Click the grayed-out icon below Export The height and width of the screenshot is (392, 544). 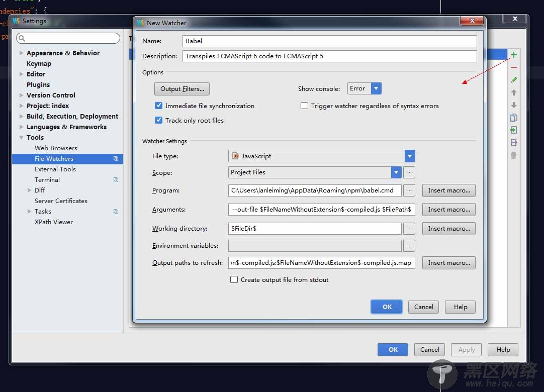point(514,155)
